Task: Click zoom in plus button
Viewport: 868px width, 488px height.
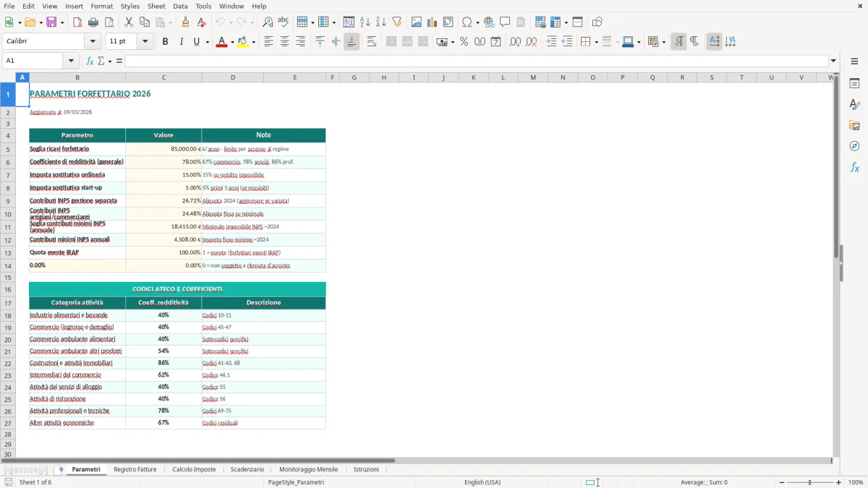Action: tap(839, 482)
